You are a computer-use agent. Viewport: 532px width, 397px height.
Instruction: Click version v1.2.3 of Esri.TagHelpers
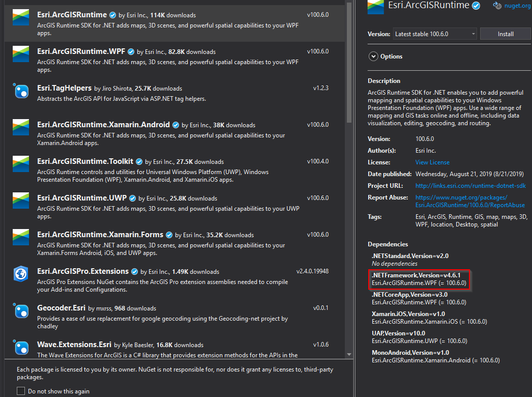click(x=320, y=88)
